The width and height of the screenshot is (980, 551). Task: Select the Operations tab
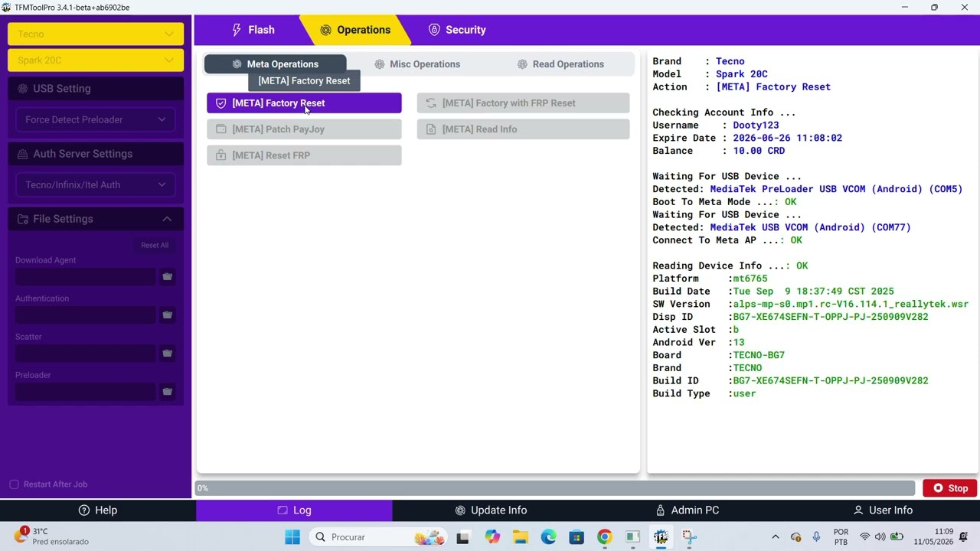point(355,30)
